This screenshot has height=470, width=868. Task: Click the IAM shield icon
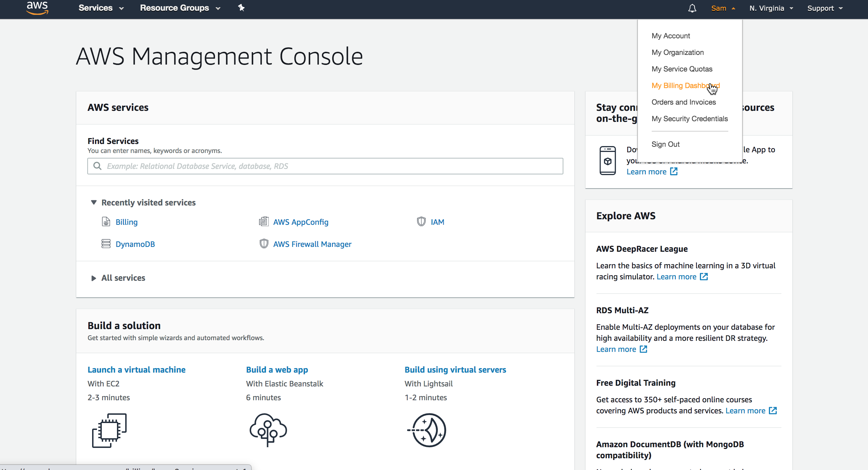[x=421, y=222]
